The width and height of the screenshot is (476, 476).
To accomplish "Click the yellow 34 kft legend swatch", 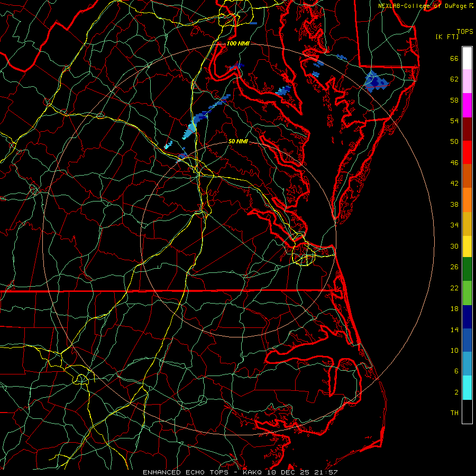I will [x=467, y=246].
